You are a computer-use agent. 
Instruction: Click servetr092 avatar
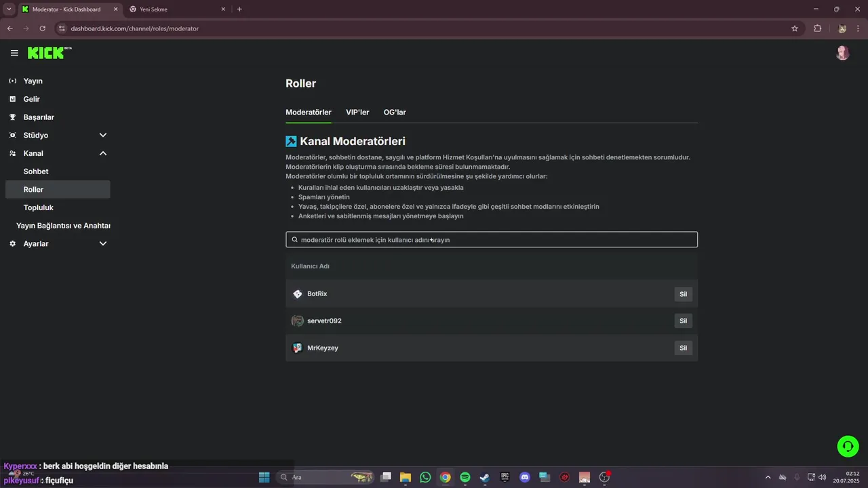click(x=297, y=321)
